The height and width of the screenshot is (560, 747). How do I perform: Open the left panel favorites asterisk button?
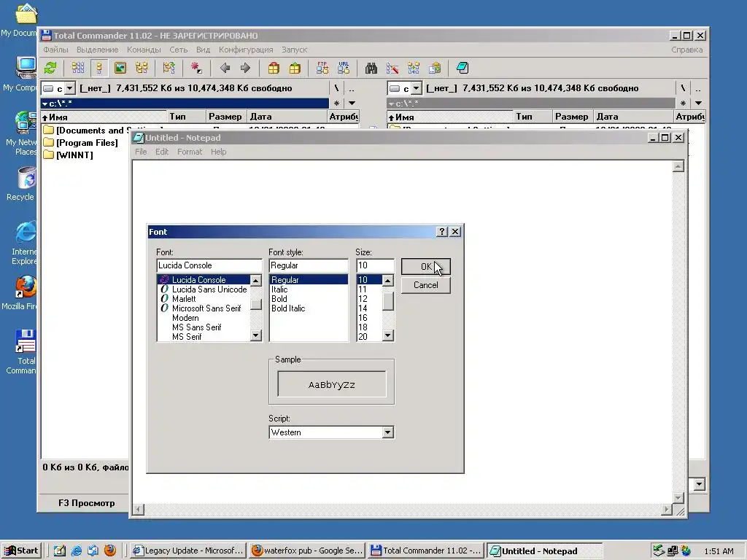(x=336, y=103)
